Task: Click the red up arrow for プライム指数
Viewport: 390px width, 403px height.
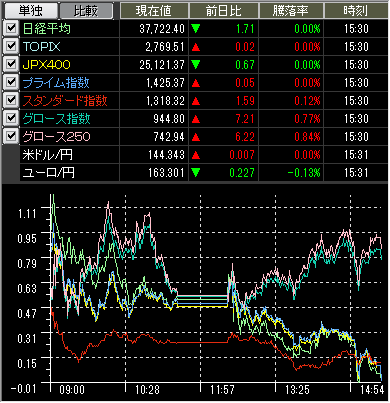Action: click(196, 83)
